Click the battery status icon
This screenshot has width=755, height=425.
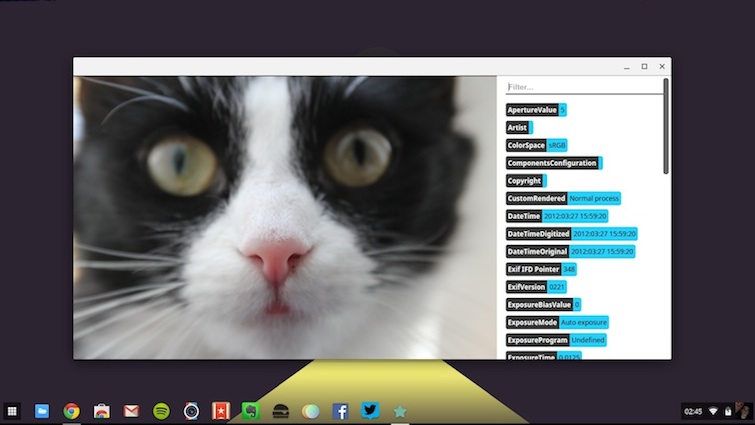pos(728,412)
